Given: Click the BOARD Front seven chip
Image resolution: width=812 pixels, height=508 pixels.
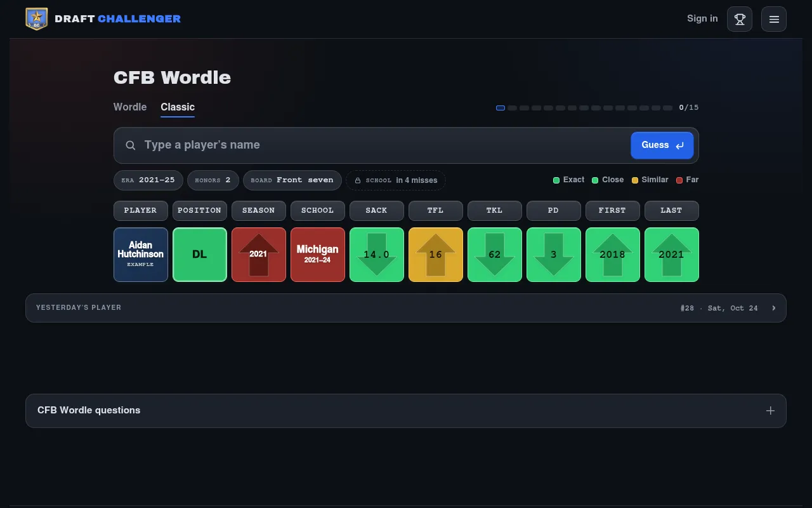Looking at the screenshot, I should click(292, 180).
